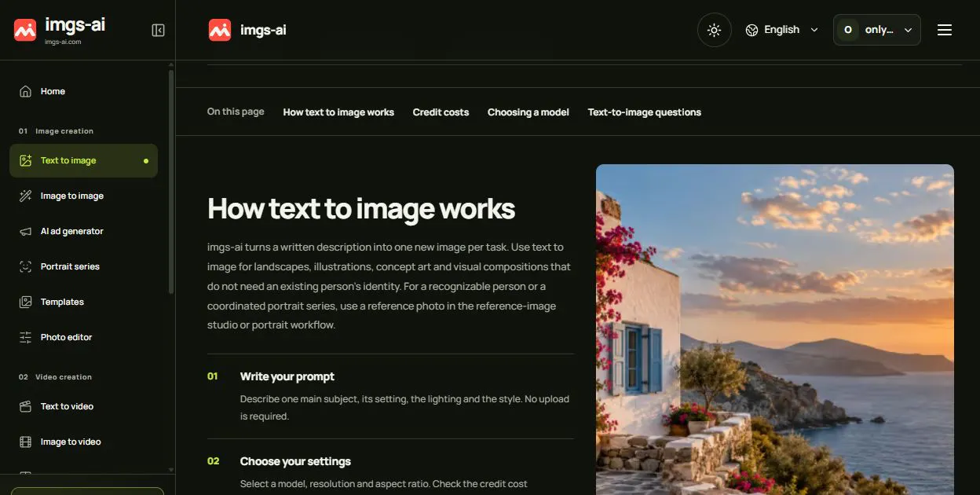Click the Home house icon
The width and height of the screenshot is (980, 495).
(x=25, y=91)
